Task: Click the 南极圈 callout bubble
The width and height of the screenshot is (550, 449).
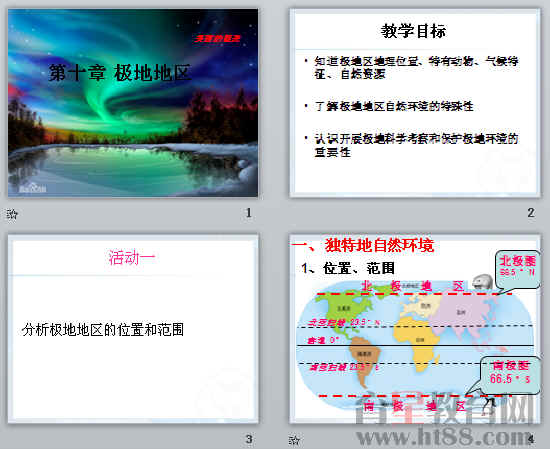Action: [x=511, y=375]
